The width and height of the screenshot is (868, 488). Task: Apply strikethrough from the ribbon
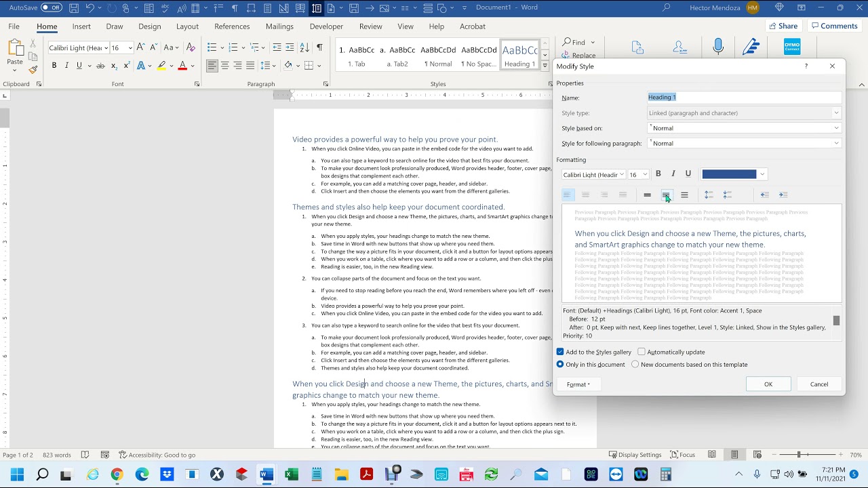click(x=100, y=66)
